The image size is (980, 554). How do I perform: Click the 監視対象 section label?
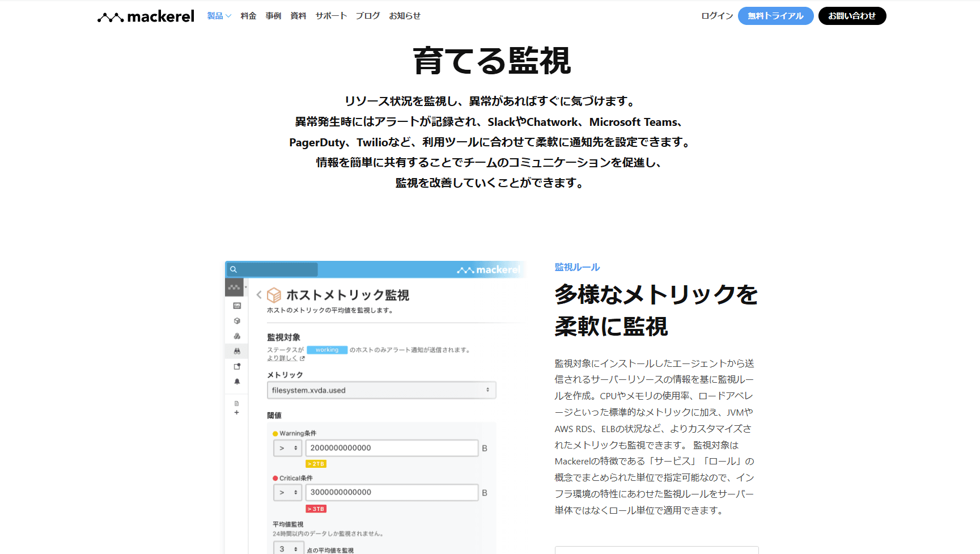click(284, 337)
